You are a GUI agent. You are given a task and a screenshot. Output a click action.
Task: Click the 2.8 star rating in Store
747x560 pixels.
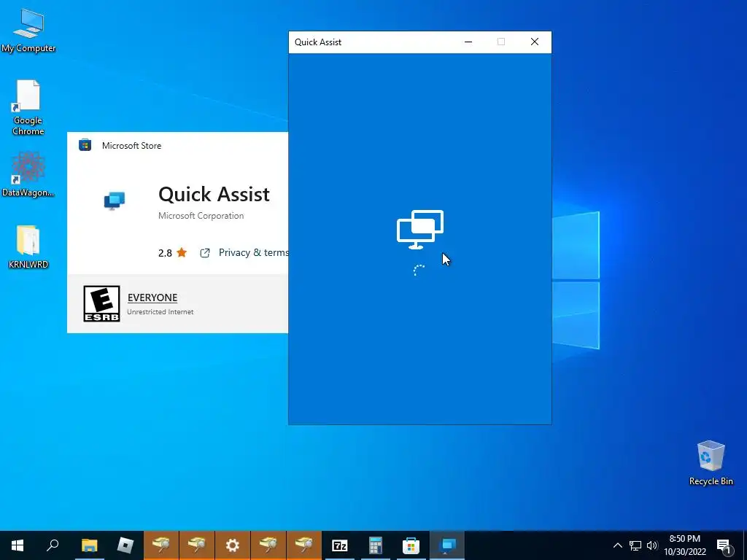[172, 253]
